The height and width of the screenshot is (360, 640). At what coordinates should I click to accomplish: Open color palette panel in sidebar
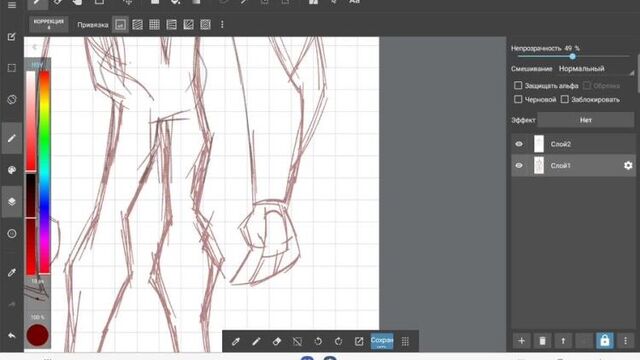(x=12, y=170)
